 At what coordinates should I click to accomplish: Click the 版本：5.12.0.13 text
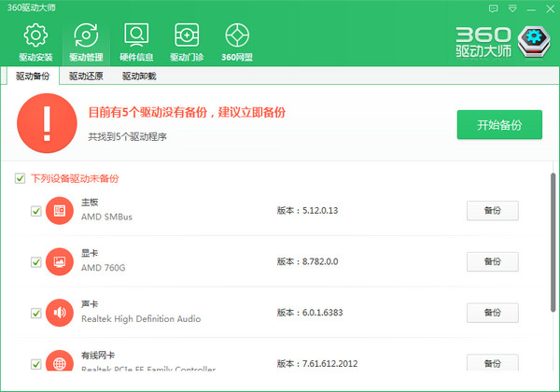point(307,211)
